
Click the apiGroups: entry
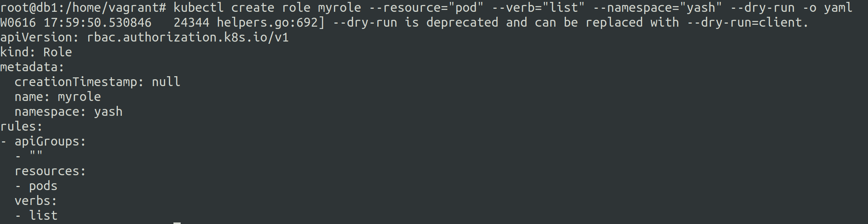pyautogui.click(x=50, y=141)
